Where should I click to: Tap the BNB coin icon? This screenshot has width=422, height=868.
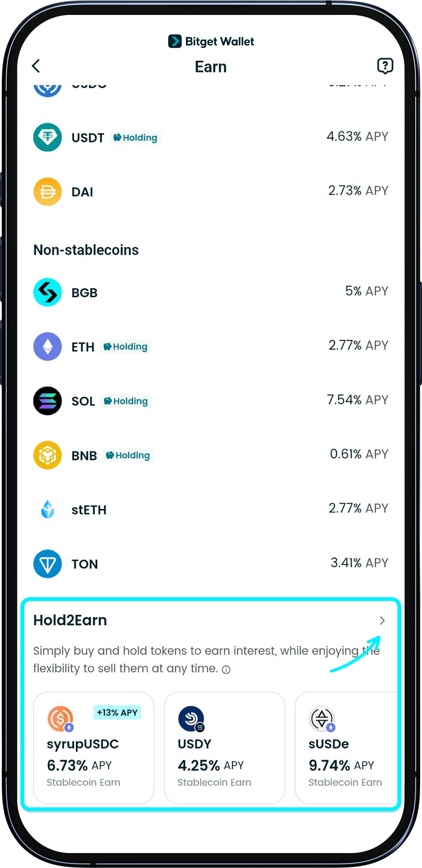[48, 455]
